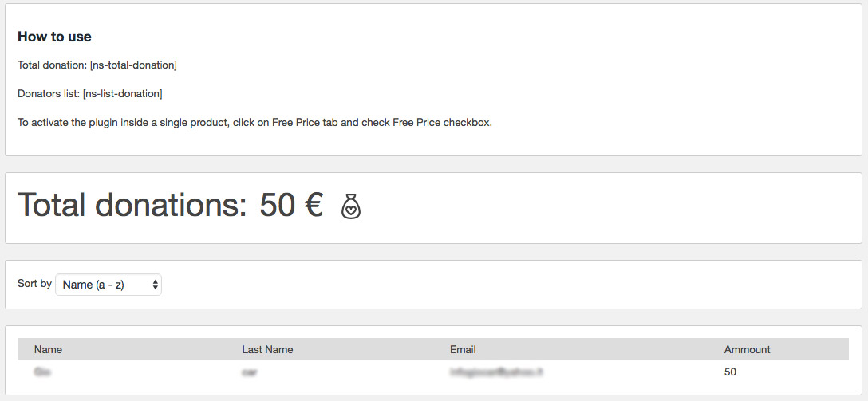Image resolution: width=868 pixels, height=401 pixels.
Task: Click the Total donations: 50 € heading
Action: pos(171,206)
